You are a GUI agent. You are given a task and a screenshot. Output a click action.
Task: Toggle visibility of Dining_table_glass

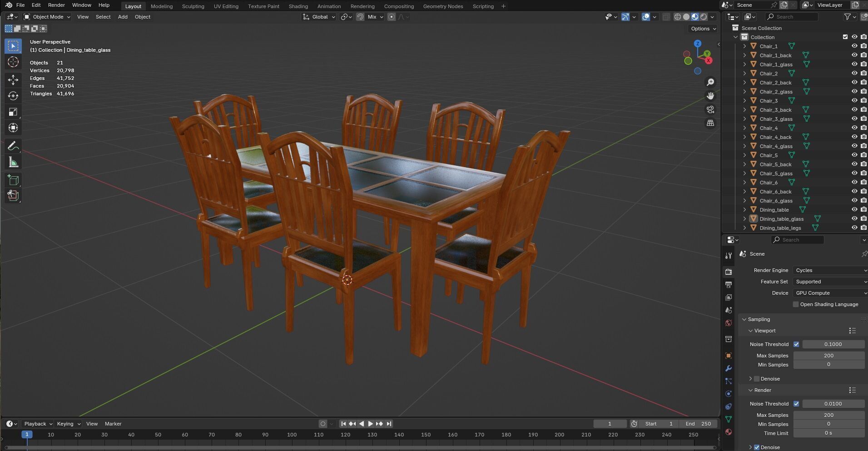point(854,218)
